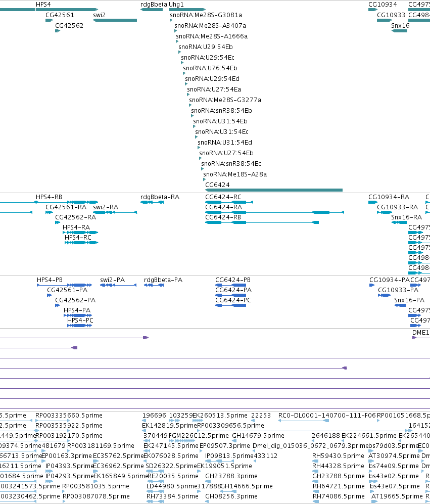Select snoRNA:U29:54Eb label
This screenshot has width=430, height=504.
point(205,47)
